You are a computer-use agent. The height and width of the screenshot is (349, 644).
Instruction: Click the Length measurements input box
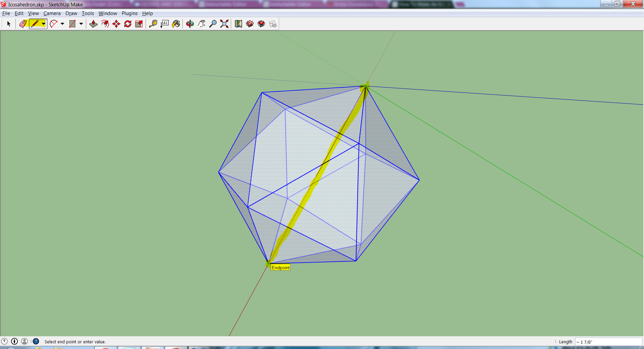click(x=609, y=342)
